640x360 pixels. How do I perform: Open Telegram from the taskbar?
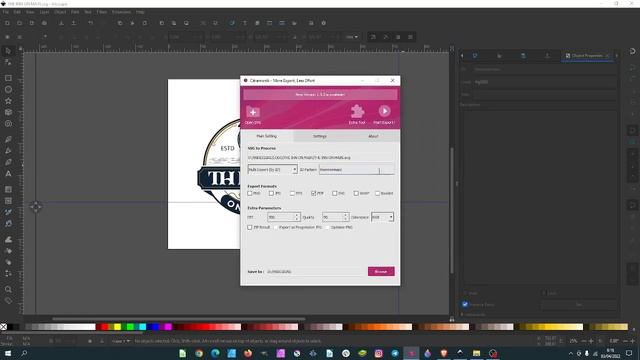[395, 353]
